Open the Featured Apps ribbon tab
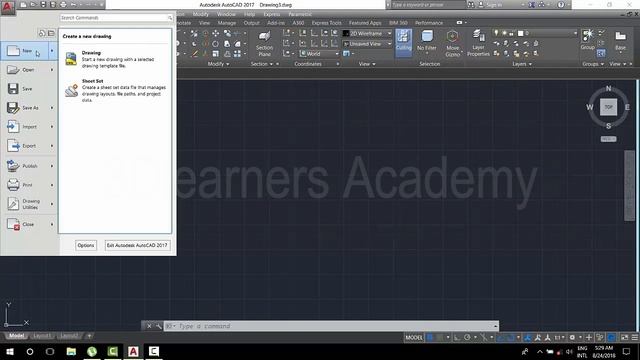Screen dimensions: 640x360 click(365, 23)
